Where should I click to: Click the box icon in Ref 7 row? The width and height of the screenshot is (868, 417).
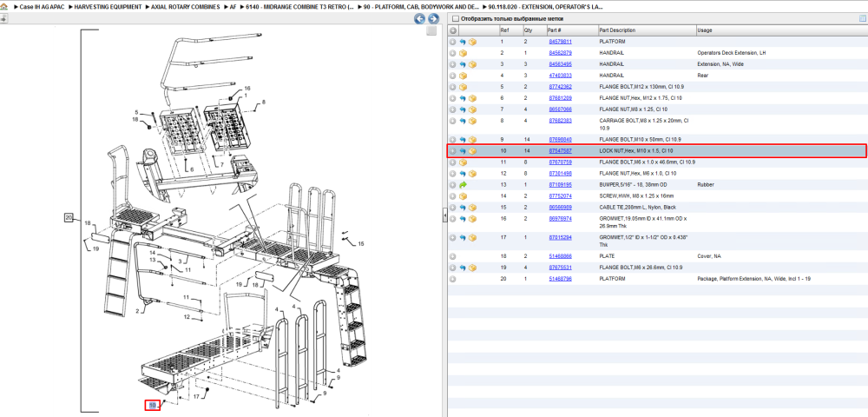pos(472,109)
